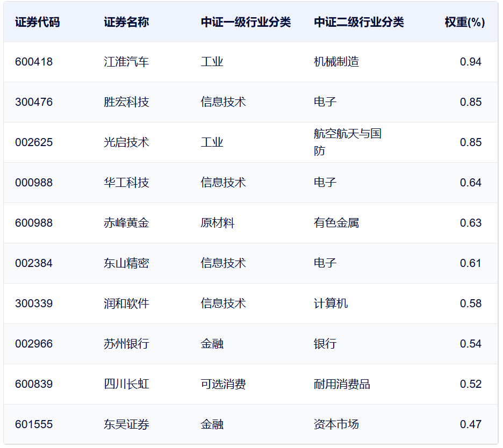This screenshot has width=503, height=448.
Task: Click 电子 in the 华工科技 row
Action: pyautogui.click(x=325, y=183)
